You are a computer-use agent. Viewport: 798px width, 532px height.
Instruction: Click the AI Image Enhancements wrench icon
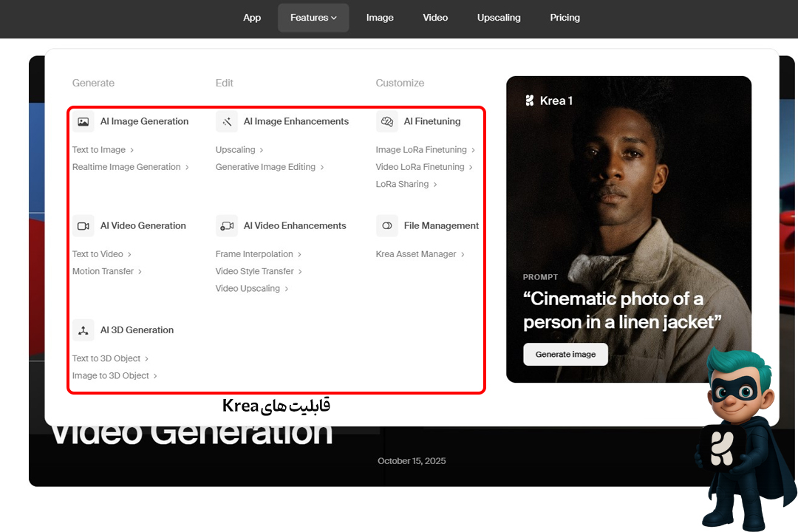pyautogui.click(x=226, y=121)
